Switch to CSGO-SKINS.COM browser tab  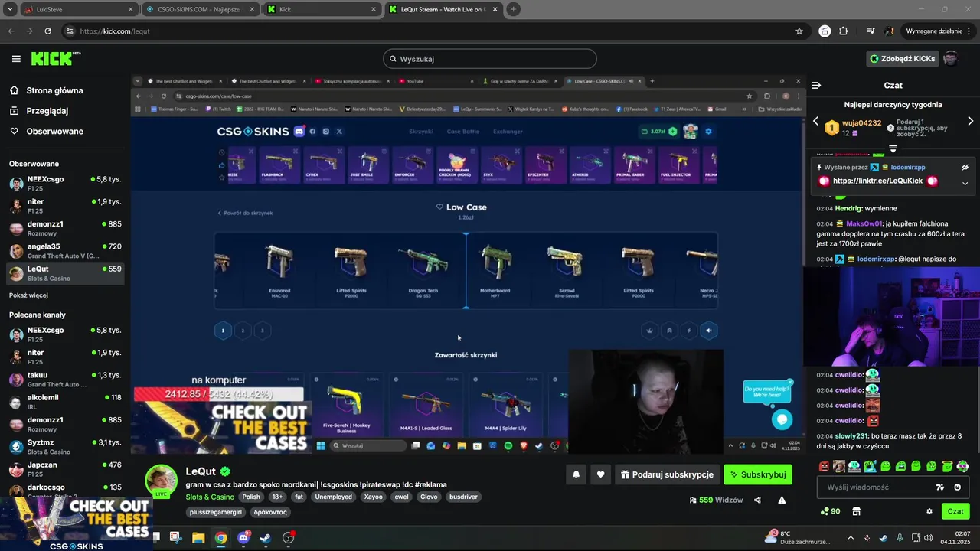(201, 9)
